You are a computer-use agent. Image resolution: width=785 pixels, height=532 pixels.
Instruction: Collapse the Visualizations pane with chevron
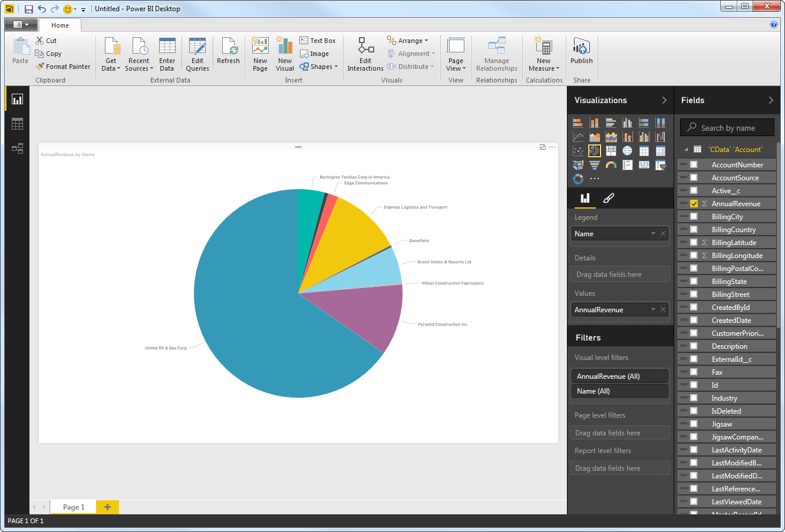tap(664, 100)
